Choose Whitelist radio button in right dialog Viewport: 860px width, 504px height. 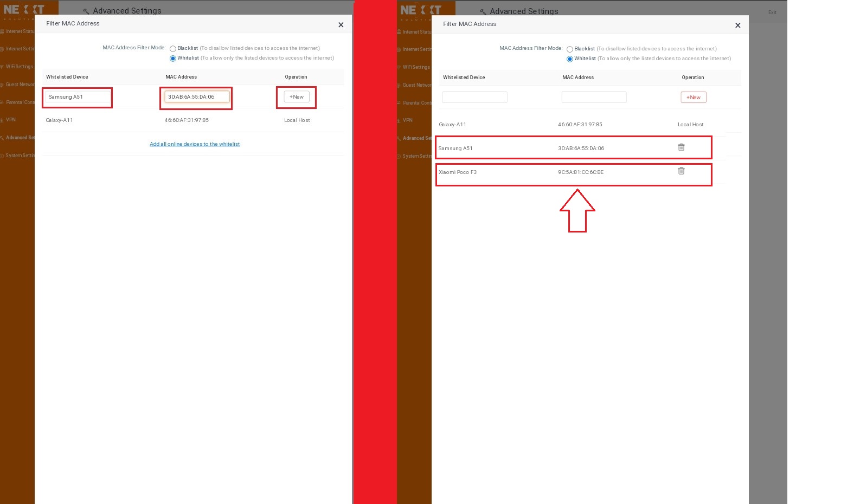(570, 59)
